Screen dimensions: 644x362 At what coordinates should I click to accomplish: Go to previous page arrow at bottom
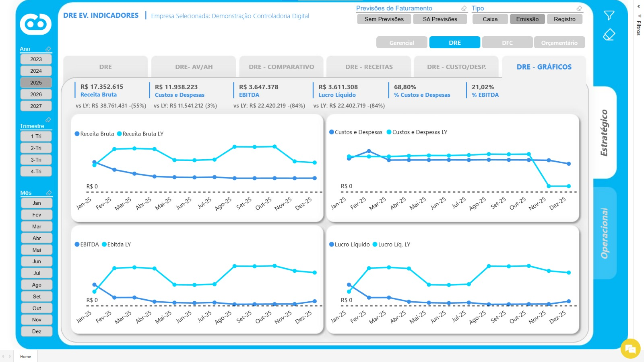3,356
